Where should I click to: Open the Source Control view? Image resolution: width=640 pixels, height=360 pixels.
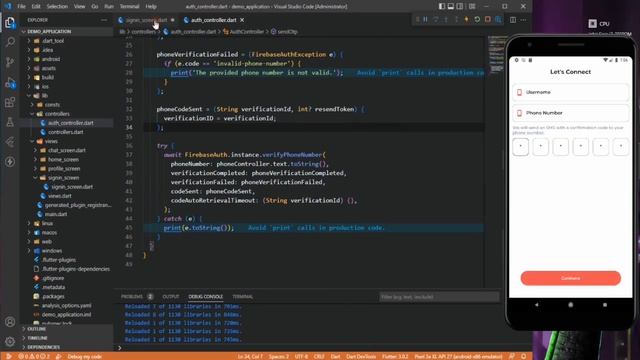(x=10, y=62)
